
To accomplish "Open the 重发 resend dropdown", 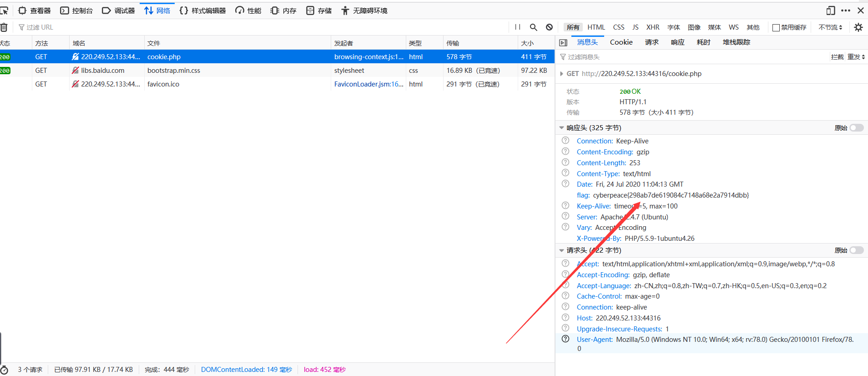I will [856, 57].
